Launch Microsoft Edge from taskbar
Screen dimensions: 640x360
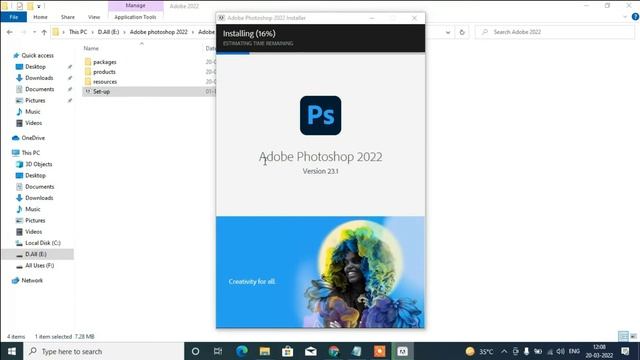[x=242, y=351]
